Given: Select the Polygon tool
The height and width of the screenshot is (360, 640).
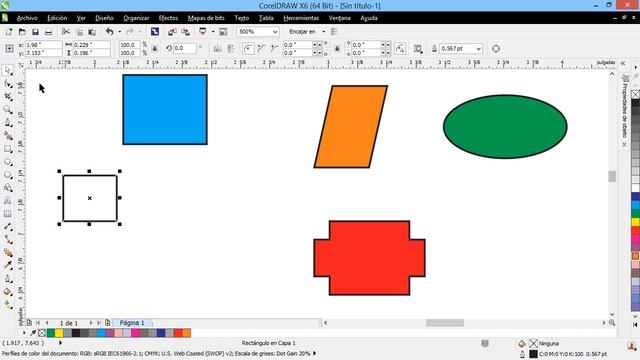Looking at the screenshot, I should (7, 175).
